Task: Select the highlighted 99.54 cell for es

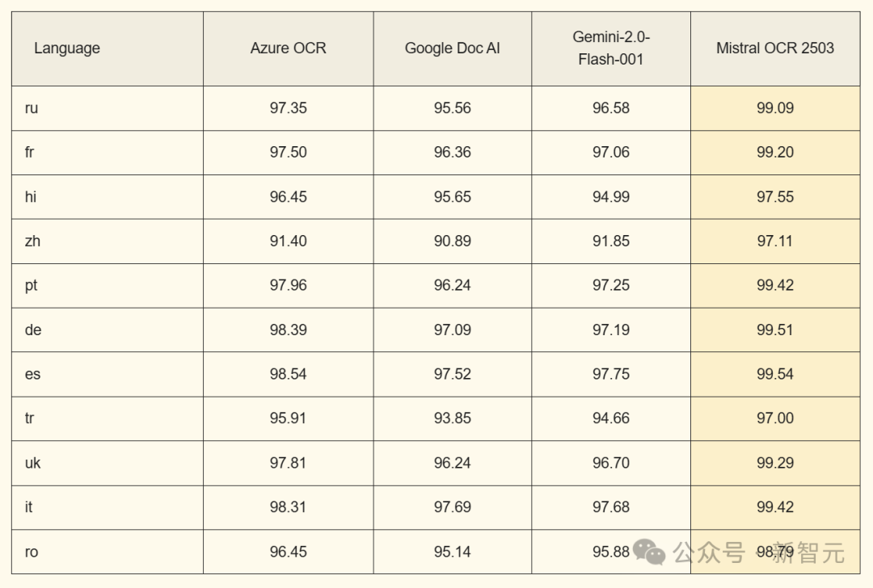Action: [775, 374]
